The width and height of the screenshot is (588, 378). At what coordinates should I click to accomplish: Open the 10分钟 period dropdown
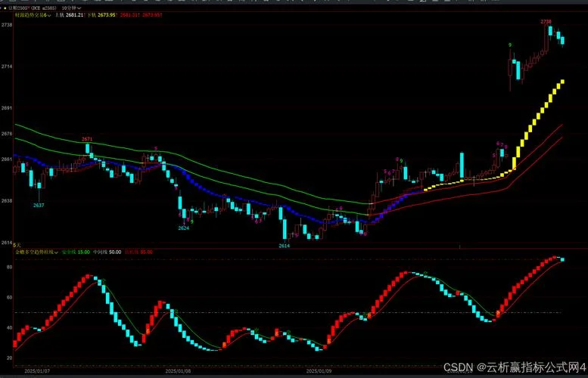coord(71,8)
